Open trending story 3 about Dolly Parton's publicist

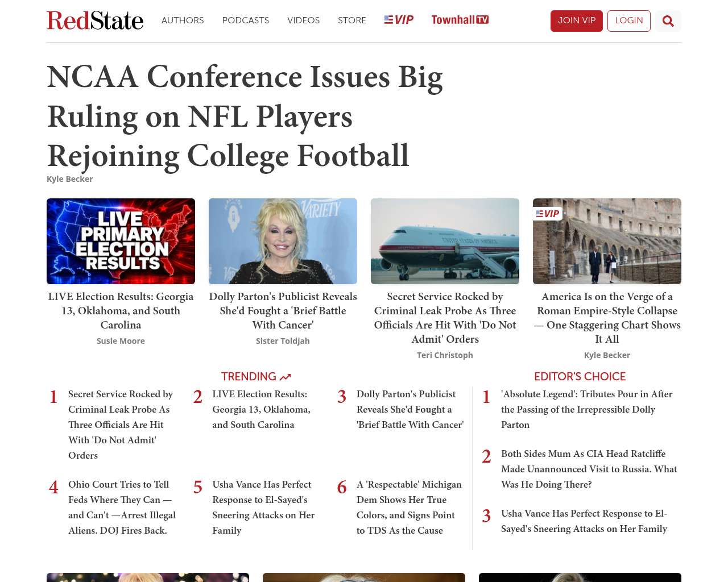410,409
